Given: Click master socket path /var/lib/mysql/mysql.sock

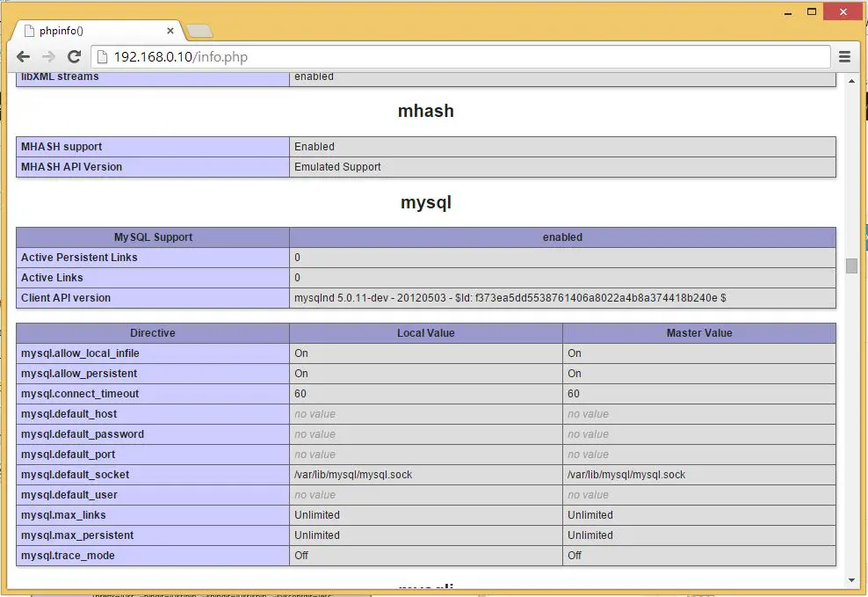Looking at the screenshot, I should coord(626,475).
